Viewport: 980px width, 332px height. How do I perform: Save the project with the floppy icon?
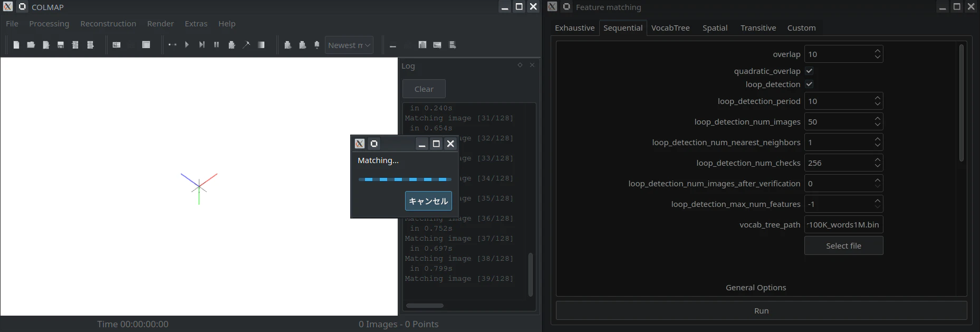pyautogui.click(x=61, y=45)
